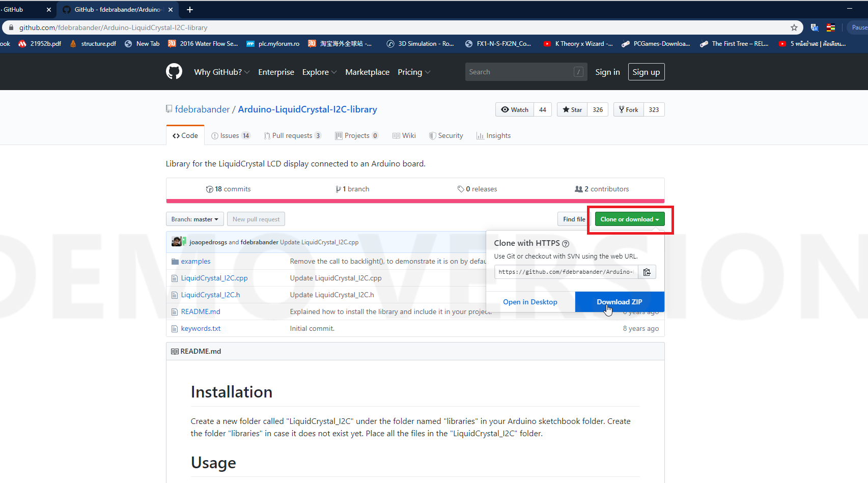868x483 pixels.
Task: Open the 0 releases link
Action: click(477, 189)
